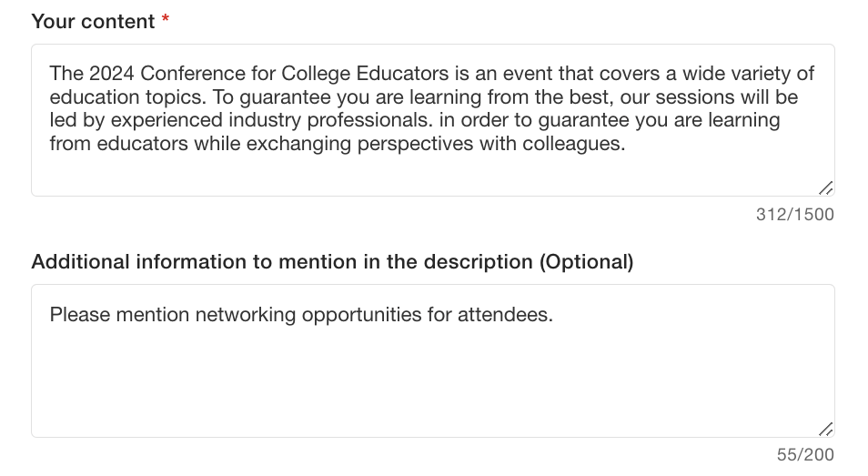Click the 55/200 character counter
868x476 pixels.
point(804,455)
